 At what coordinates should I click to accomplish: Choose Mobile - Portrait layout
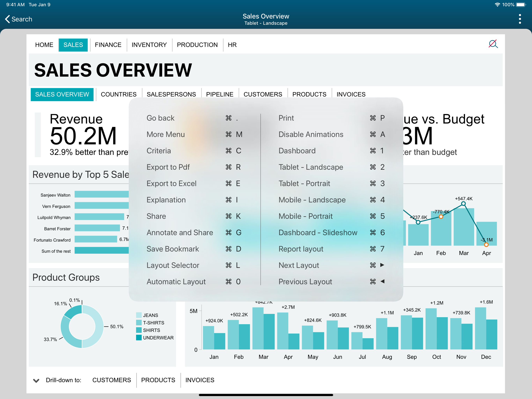pyautogui.click(x=332, y=216)
